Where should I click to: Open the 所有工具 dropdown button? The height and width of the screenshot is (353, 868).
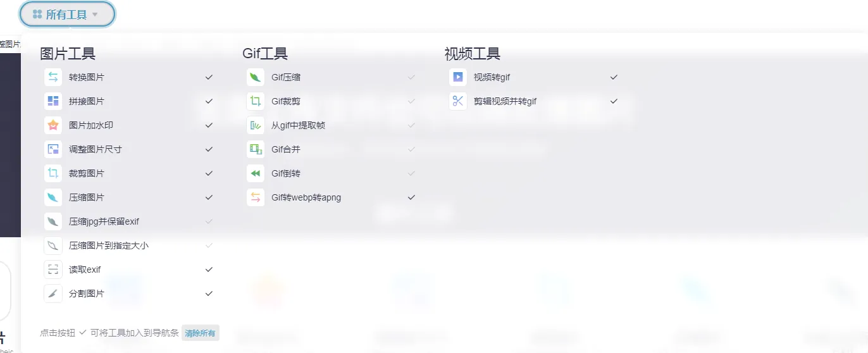pos(67,15)
